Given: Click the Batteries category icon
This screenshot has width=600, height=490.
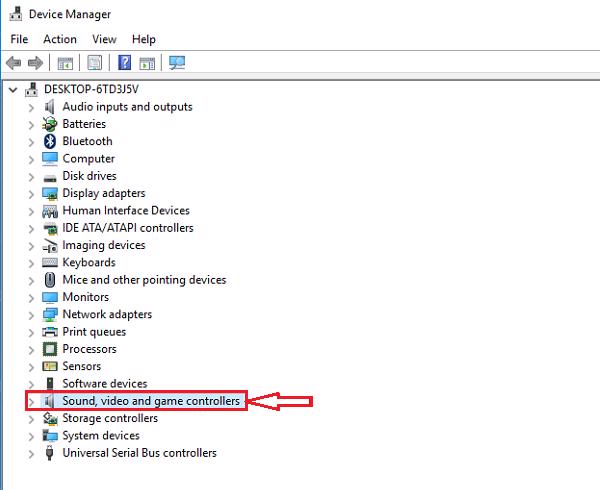Looking at the screenshot, I should [50, 124].
